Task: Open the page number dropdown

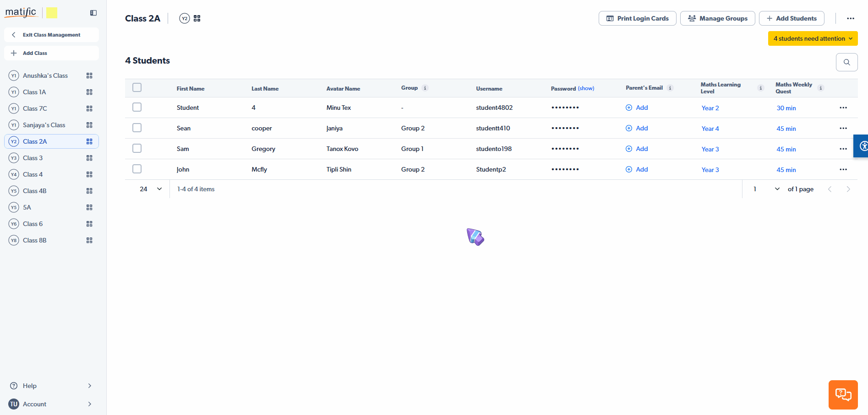Action: tap(766, 189)
